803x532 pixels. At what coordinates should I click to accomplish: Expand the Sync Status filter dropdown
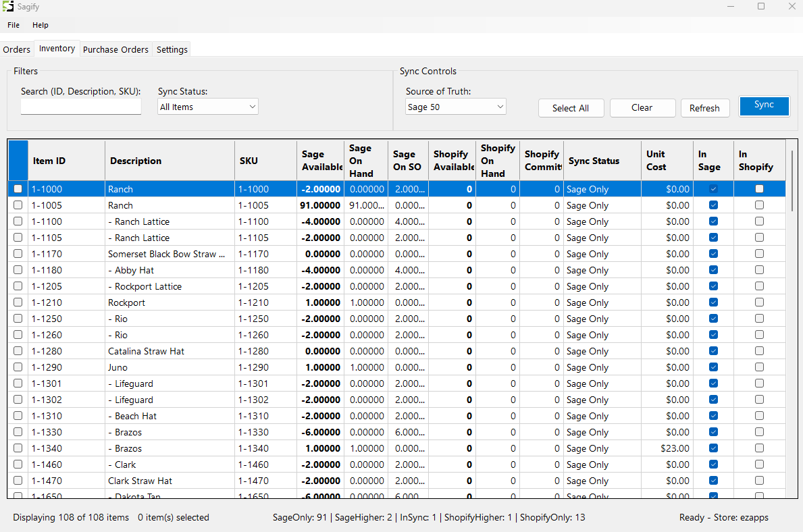(x=208, y=107)
